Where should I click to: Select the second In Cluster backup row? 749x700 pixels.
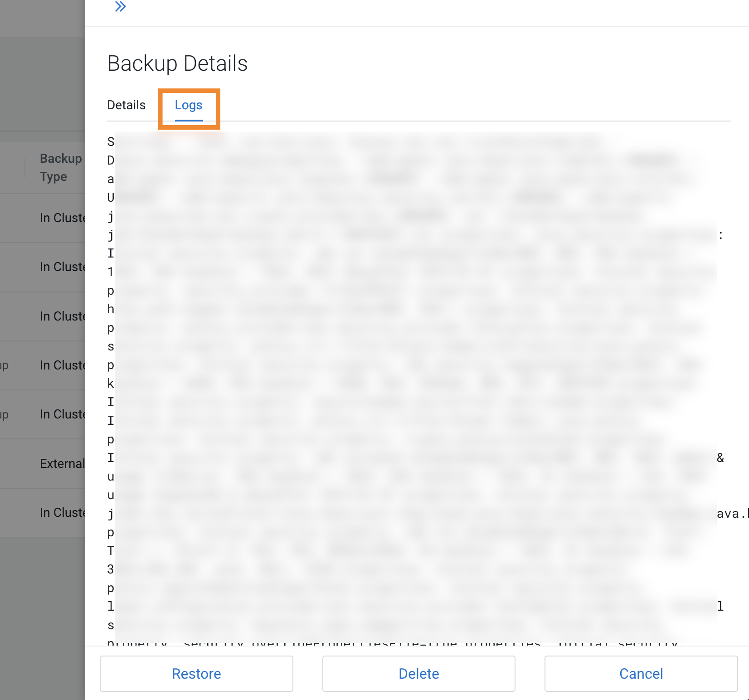tap(63, 267)
